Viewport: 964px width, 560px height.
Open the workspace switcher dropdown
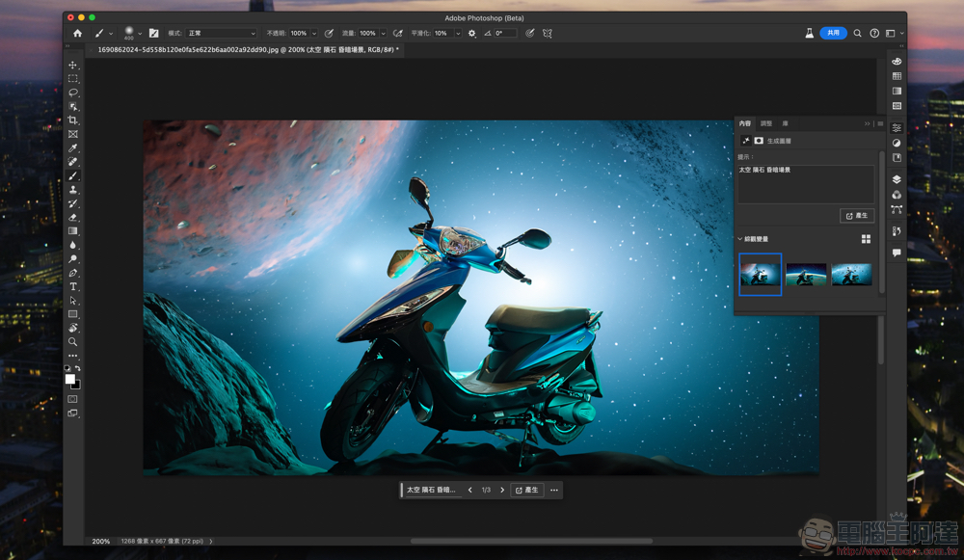click(x=894, y=33)
